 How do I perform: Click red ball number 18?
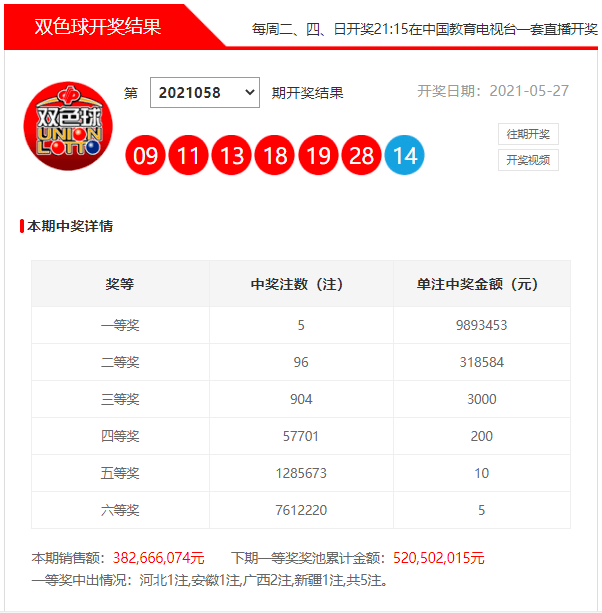coord(275,155)
